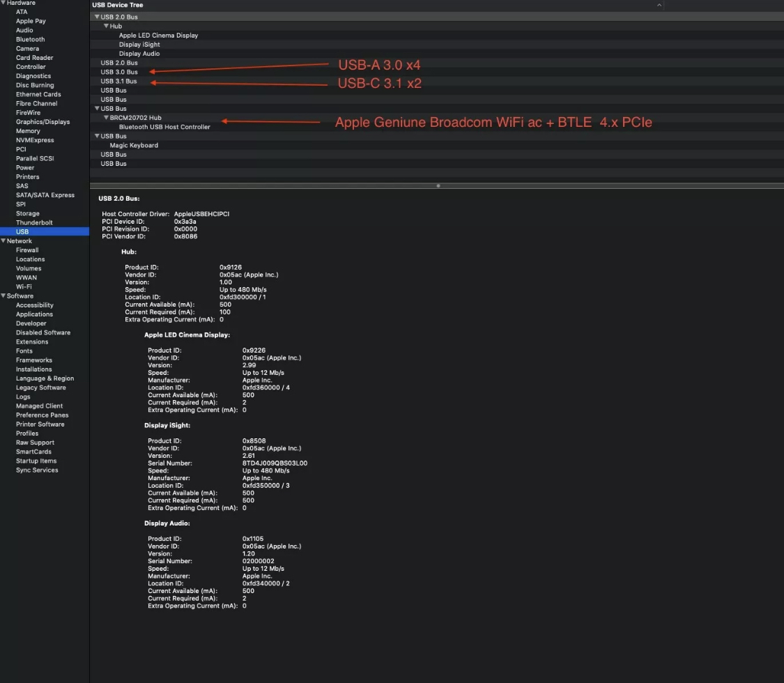Collapse the top USB 2.0 Bus triangle
This screenshot has height=683, width=784.
click(x=97, y=17)
